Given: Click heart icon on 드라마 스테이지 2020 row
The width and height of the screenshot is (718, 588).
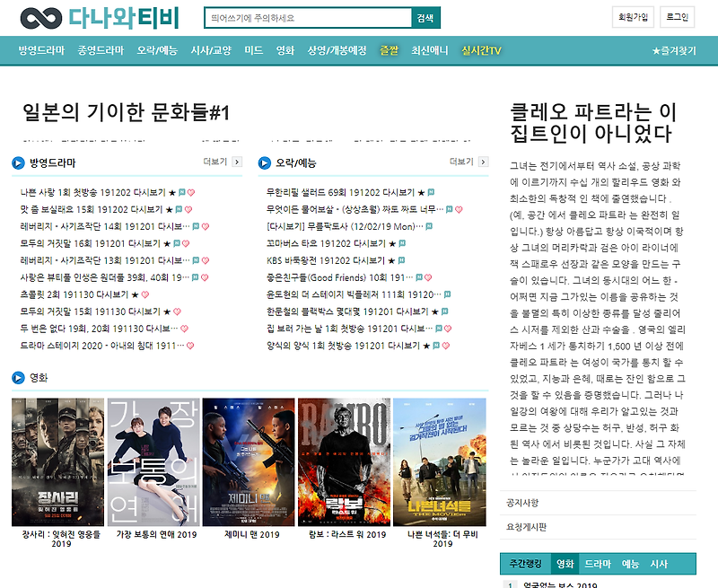Looking at the screenshot, I should (x=190, y=346).
